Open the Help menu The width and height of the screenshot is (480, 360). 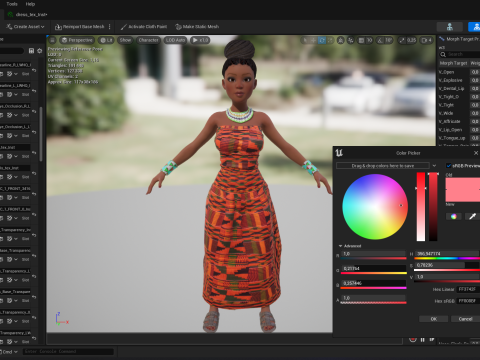[x=30, y=4]
